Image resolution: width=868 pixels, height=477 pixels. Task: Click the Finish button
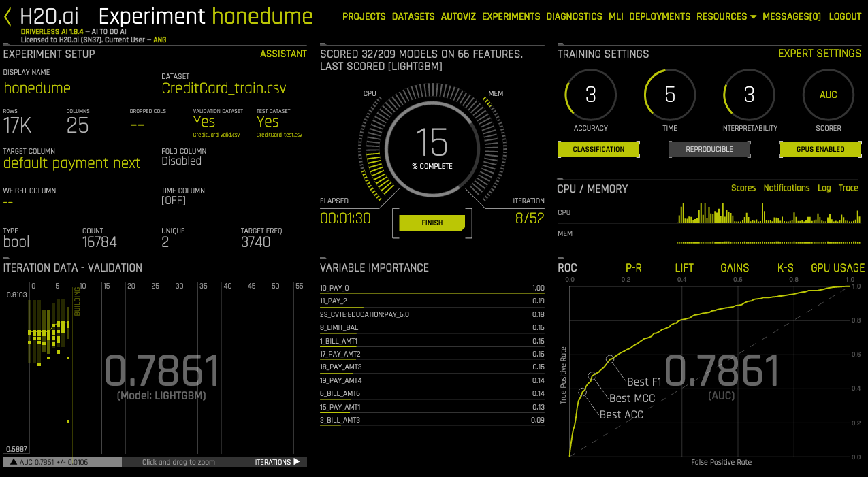[432, 223]
